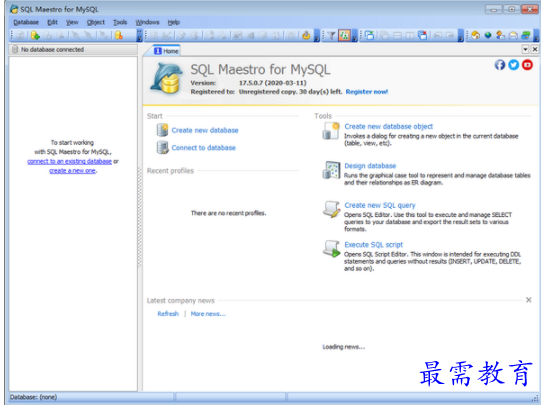The image size is (541, 405).
Task: Click the close all windows toolbar icon
Action: pos(422,35)
